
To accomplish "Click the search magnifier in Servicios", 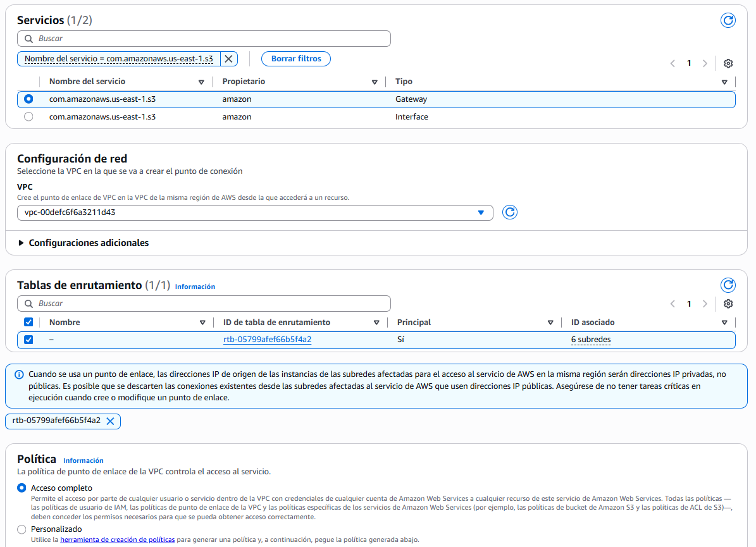I will [28, 39].
